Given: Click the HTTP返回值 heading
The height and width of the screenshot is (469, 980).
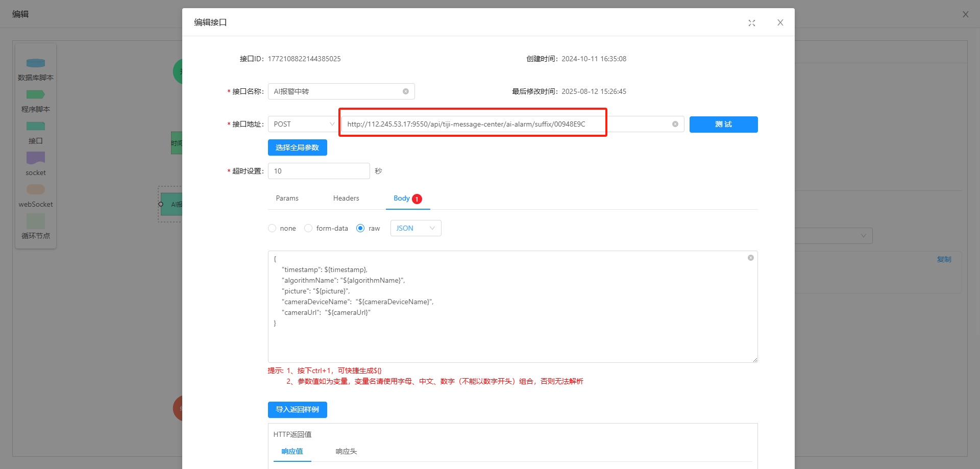Looking at the screenshot, I should coord(292,434).
